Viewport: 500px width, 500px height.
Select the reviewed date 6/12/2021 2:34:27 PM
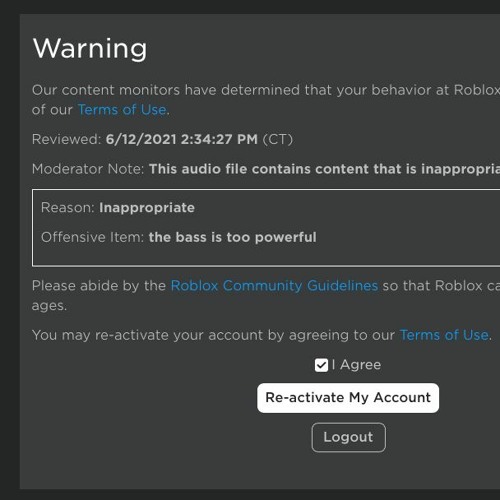[182, 139]
